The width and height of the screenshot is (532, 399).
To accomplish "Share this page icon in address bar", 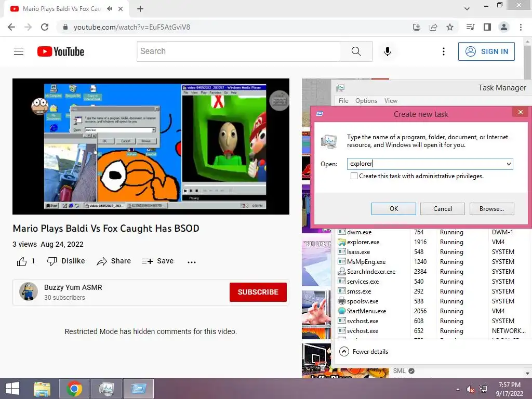I will (433, 27).
